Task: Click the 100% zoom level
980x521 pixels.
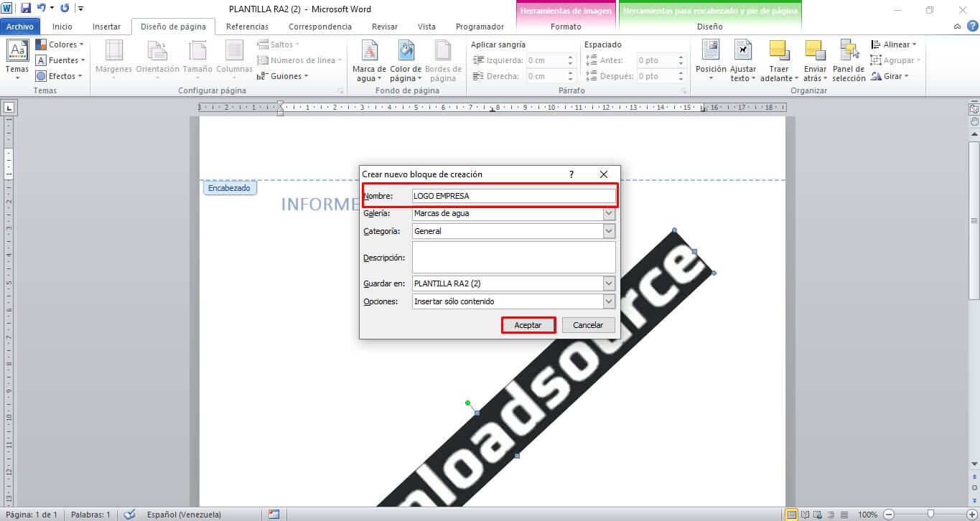Action: pos(867,515)
